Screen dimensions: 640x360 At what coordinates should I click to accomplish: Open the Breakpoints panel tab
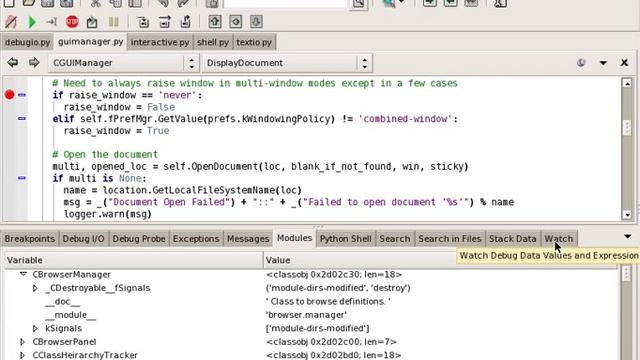(29, 239)
